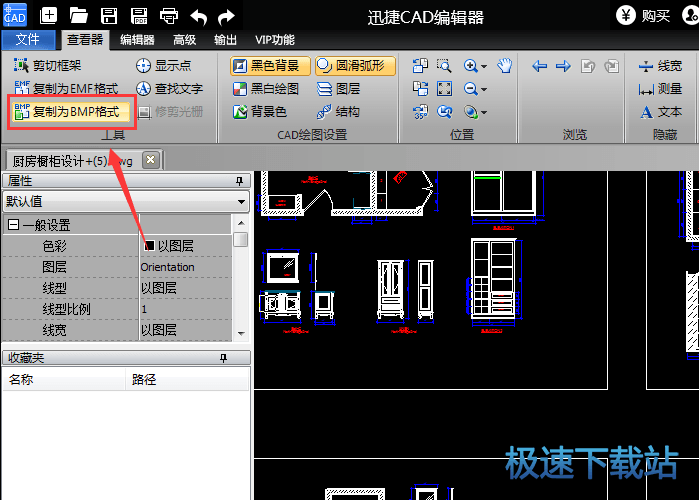Open the 文件 menu
The image size is (699, 500).
pos(28,40)
